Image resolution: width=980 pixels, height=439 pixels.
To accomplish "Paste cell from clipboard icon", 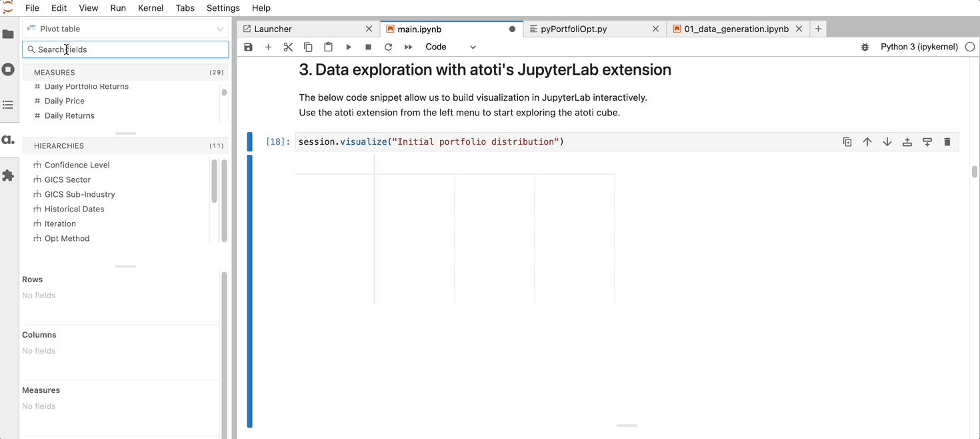I will click(328, 47).
